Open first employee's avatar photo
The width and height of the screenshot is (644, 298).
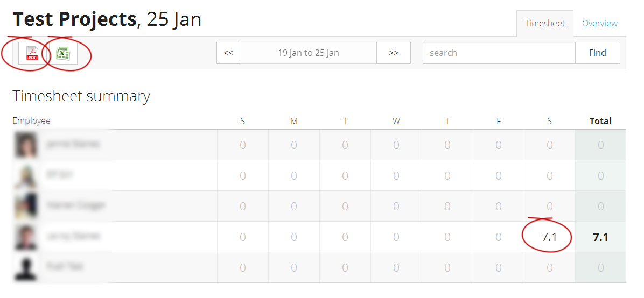coord(26,145)
